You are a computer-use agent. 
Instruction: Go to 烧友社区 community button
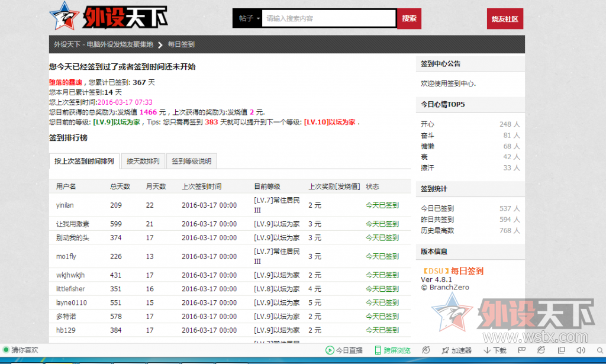[505, 19]
